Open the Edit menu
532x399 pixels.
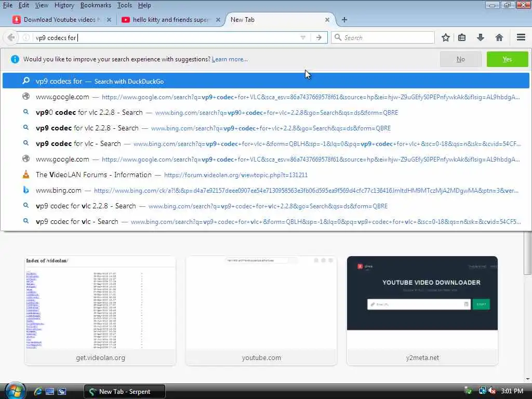pyautogui.click(x=23, y=5)
